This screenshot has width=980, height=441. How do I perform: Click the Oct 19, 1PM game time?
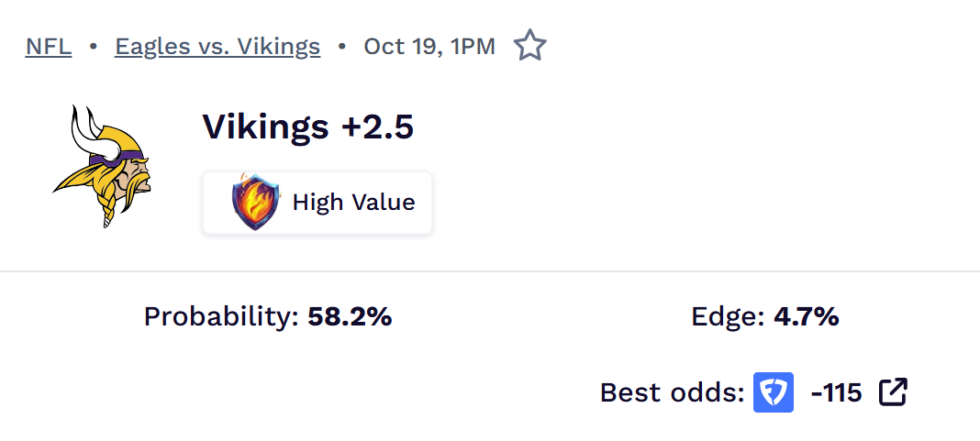(x=429, y=46)
